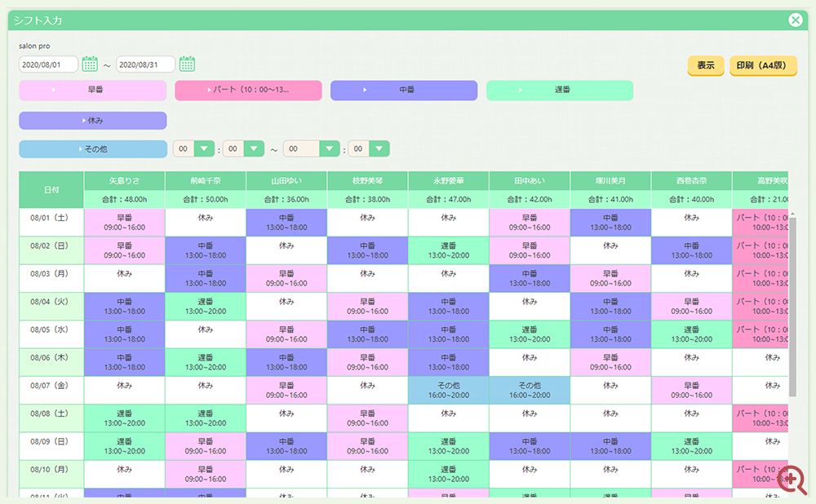The width and height of the screenshot is (816, 504).
Task: Click the 矢島りさ column header
Action: click(x=124, y=180)
